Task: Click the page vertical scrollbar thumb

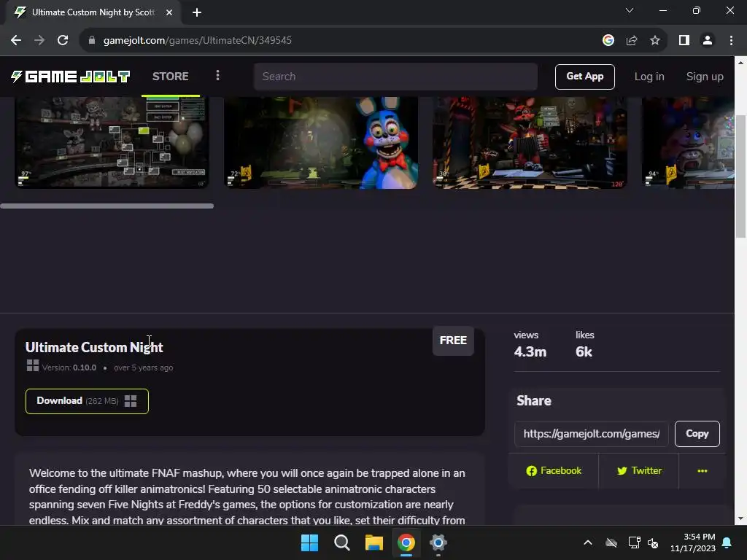Action: [x=740, y=176]
